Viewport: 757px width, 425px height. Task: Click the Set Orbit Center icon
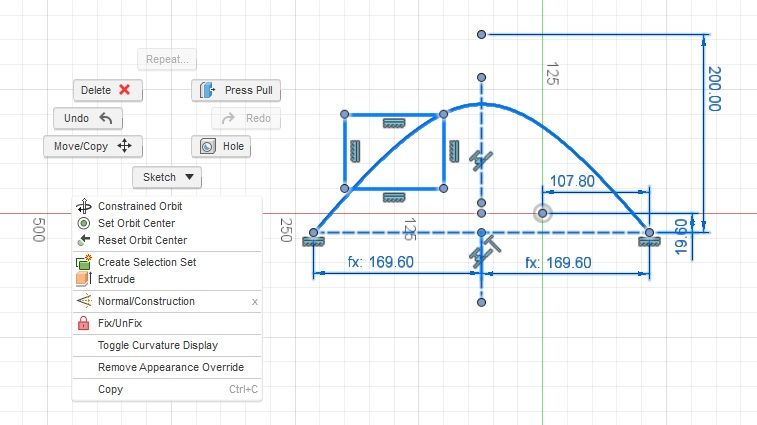pos(84,223)
